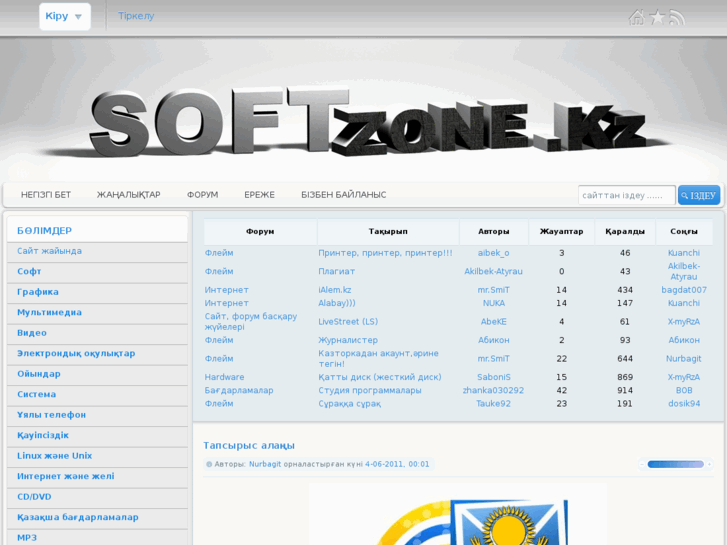Open date link 4-06-2011, 00:01
Image resolution: width=727 pixels, height=545 pixels.
tap(397, 464)
